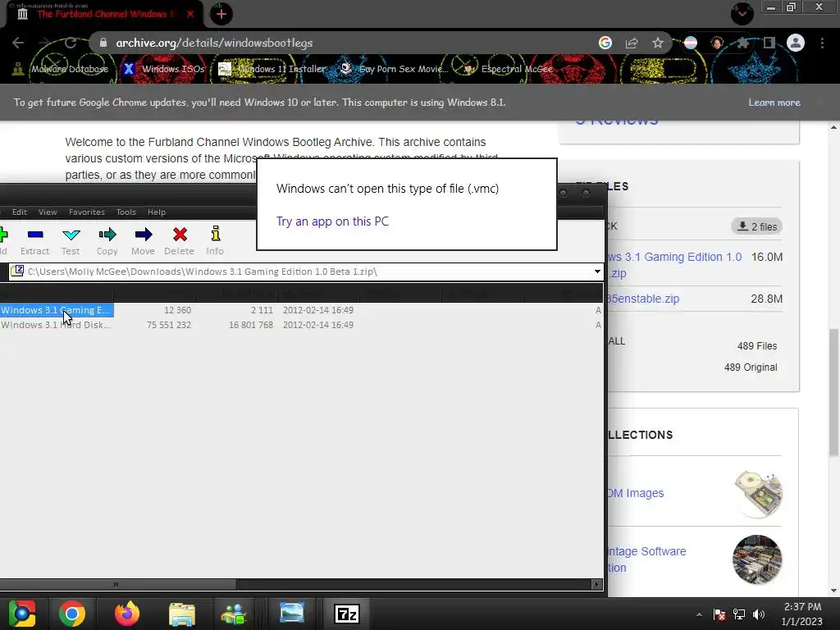Image resolution: width=840 pixels, height=630 pixels.
Task: Open the 7-Zip Help menu
Action: pos(157,212)
